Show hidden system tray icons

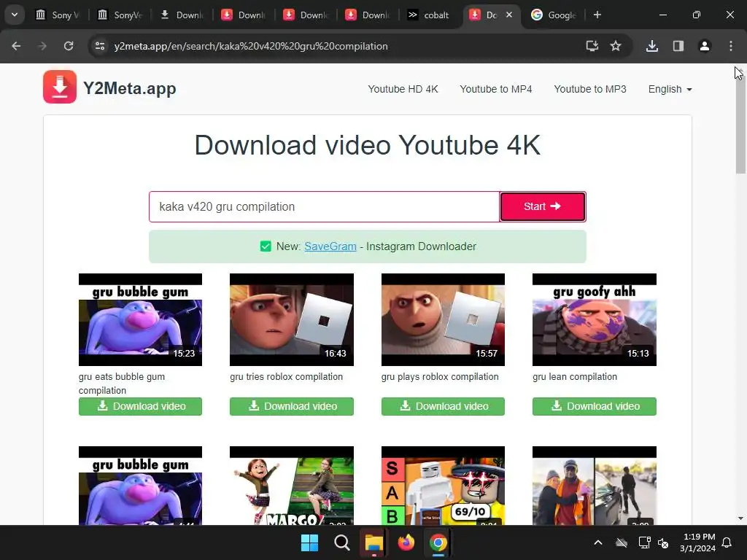tap(598, 542)
